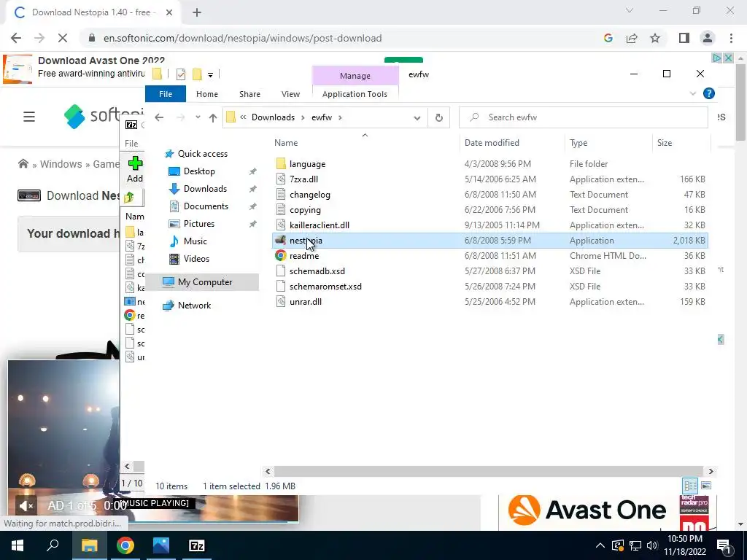747x560 pixels.
Task: Open the language folder icon
Action: coord(281,164)
